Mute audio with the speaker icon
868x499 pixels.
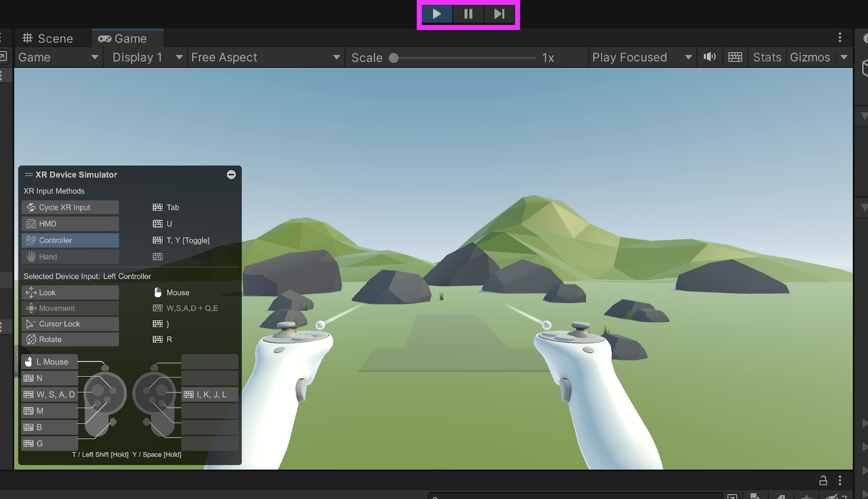[710, 57]
